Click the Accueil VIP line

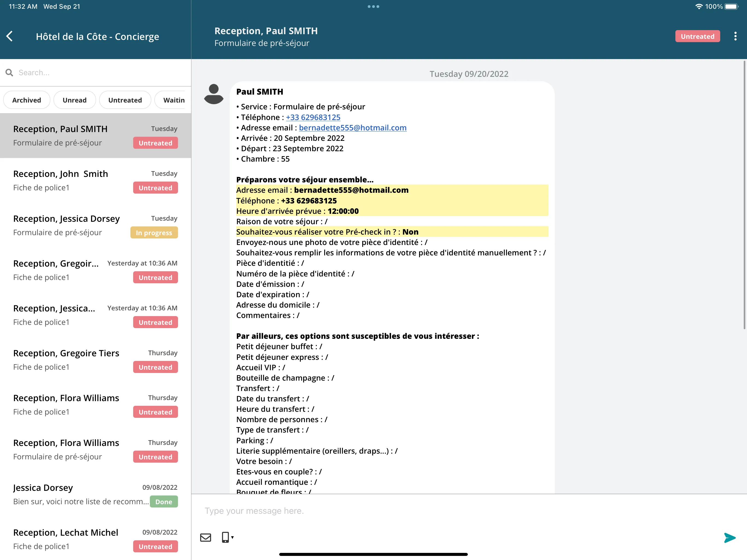(x=260, y=367)
